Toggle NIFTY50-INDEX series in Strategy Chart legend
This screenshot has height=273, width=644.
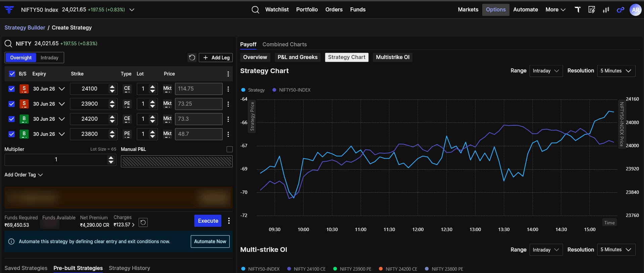point(291,90)
